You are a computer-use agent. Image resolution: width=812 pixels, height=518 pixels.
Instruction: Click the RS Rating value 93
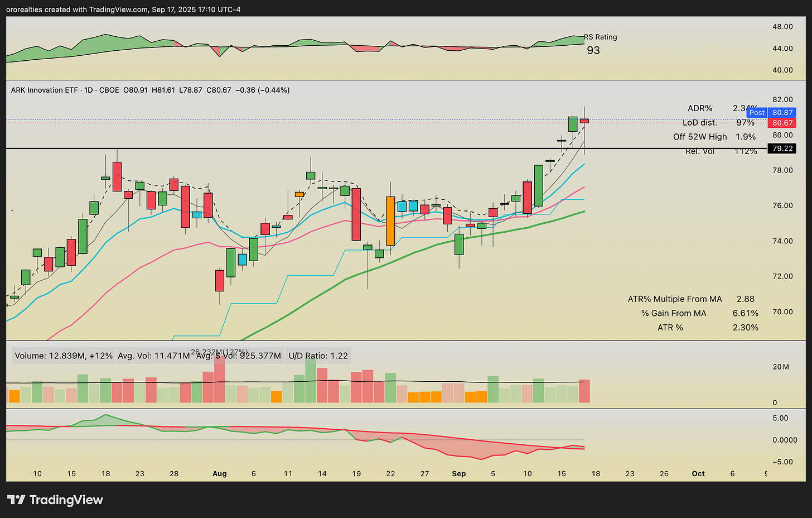(593, 50)
